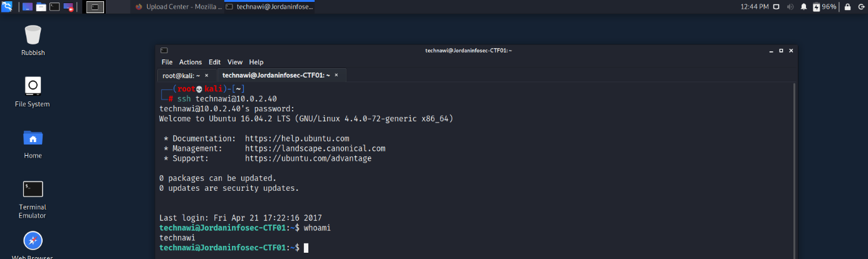The width and height of the screenshot is (868, 259).
Task: Click the lock screen icon
Action: (x=847, y=7)
